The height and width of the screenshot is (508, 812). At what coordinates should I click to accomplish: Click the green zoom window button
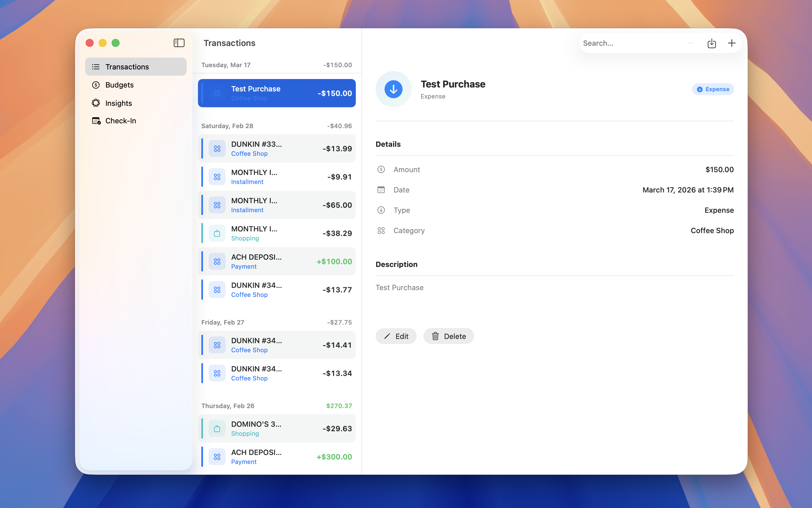[115, 43]
